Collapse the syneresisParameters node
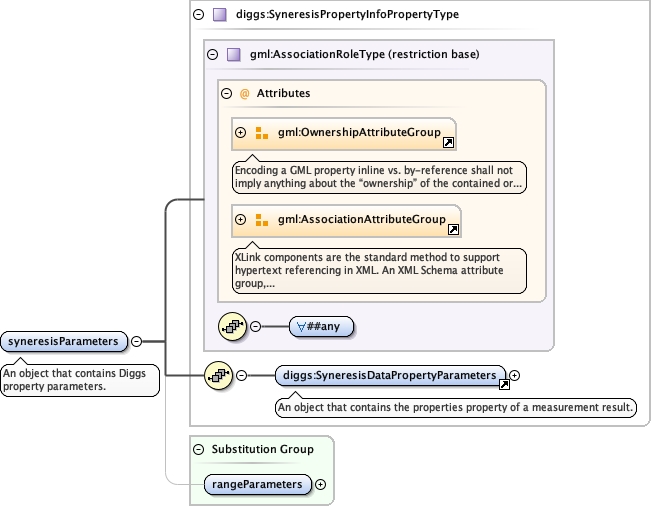The height and width of the screenshot is (507, 652). (x=136, y=341)
